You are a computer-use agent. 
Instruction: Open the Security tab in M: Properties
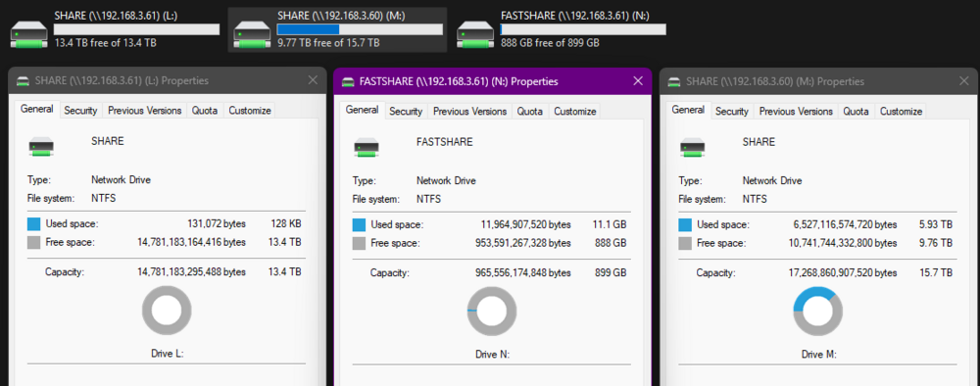[x=732, y=111]
